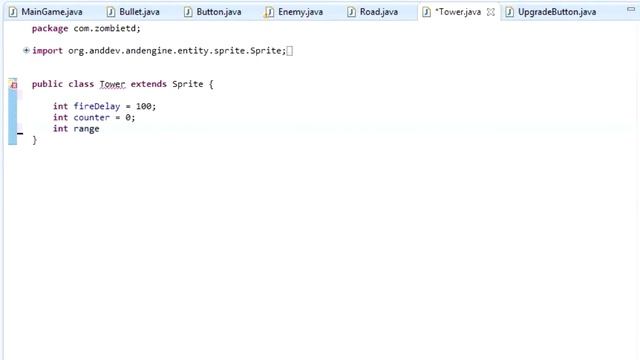Click the error marker beside class Tower

click(13, 84)
